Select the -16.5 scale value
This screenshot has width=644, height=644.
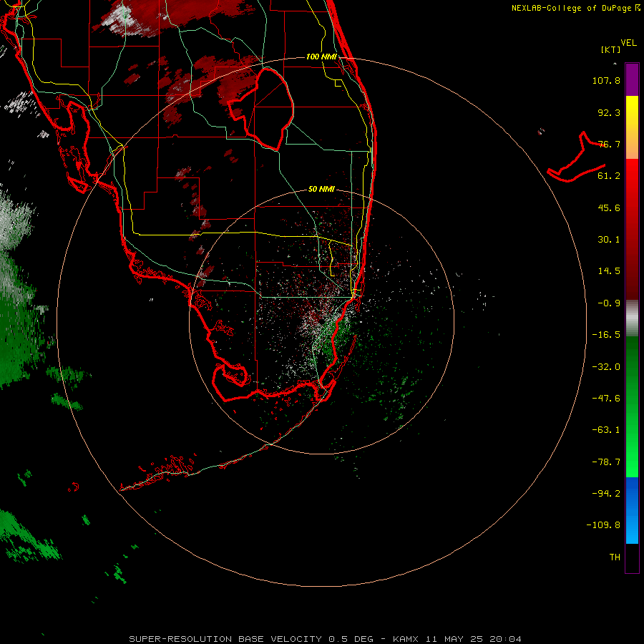[606, 335]
